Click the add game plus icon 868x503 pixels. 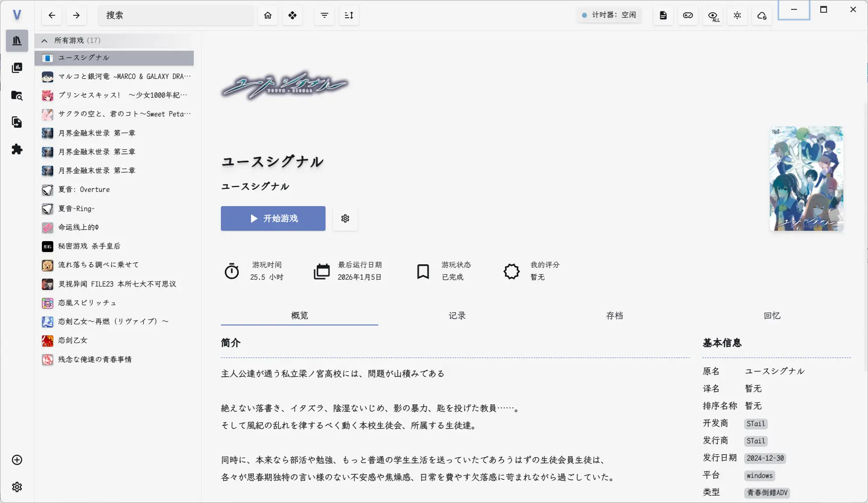point(17,460)
